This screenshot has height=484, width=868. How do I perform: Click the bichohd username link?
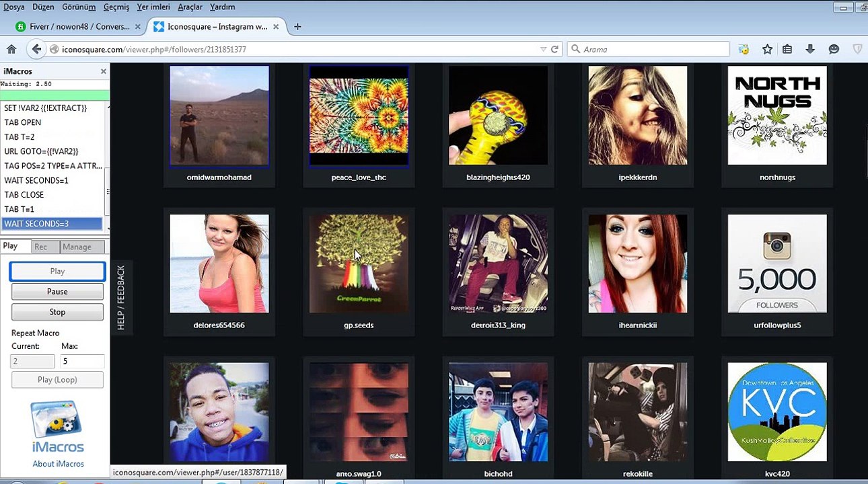498,473
